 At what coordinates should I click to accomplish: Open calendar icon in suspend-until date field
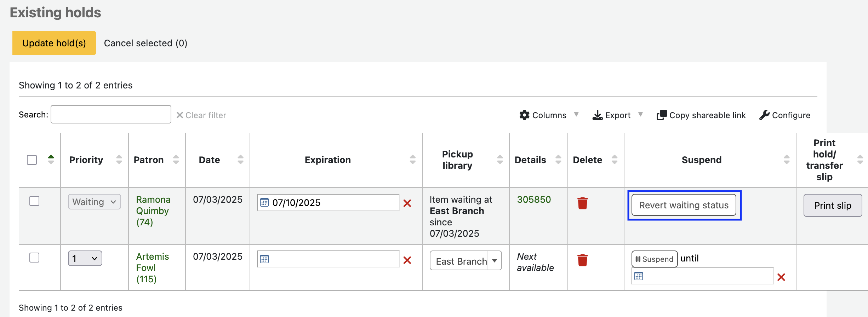click(639, 276)
